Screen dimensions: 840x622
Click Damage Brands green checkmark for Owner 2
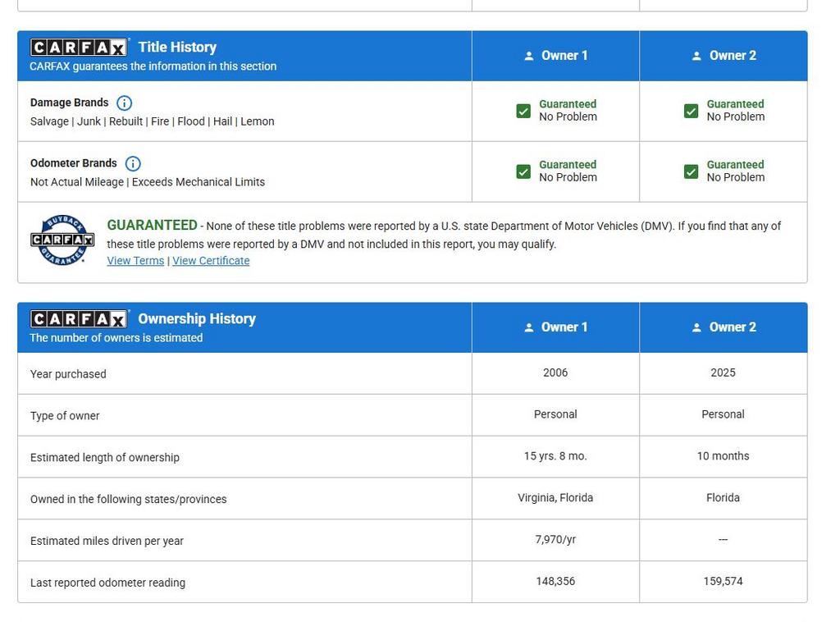coord(691,111)
